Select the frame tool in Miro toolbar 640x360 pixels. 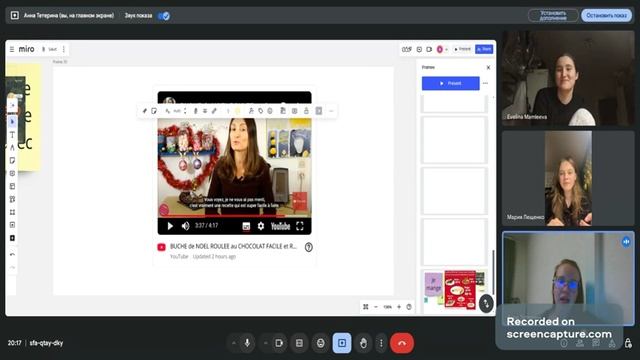click(x=12, y=212)
